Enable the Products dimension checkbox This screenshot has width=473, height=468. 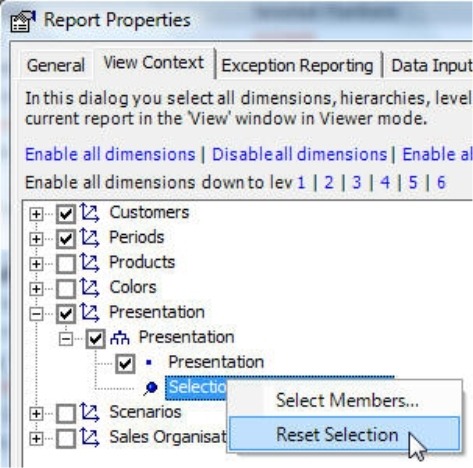pos(66,264)
